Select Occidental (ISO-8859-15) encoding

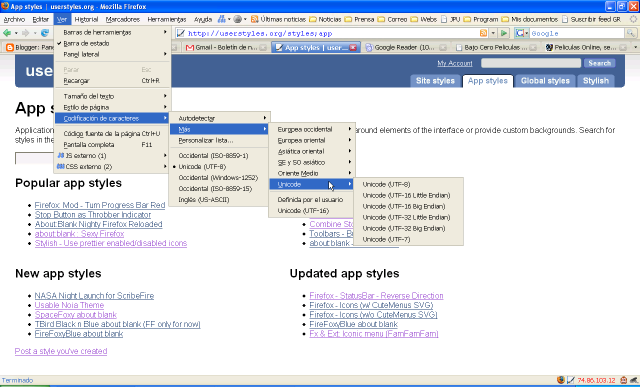point(219,189)
